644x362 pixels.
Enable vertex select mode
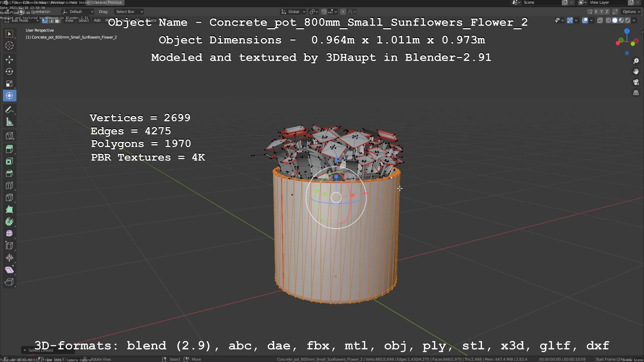pos(45,21)
